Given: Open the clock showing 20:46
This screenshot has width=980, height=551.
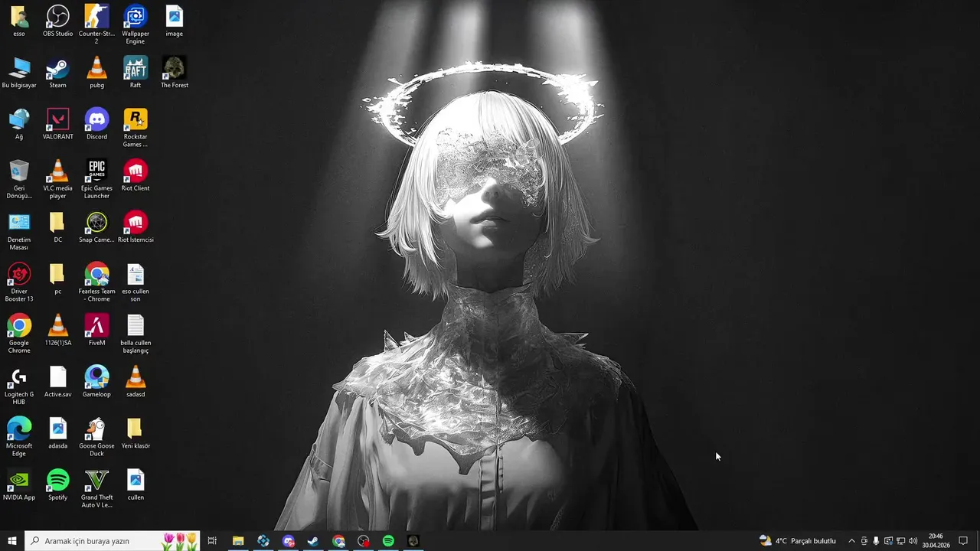Looking at the screenshot, I should [x=936, y=541].
